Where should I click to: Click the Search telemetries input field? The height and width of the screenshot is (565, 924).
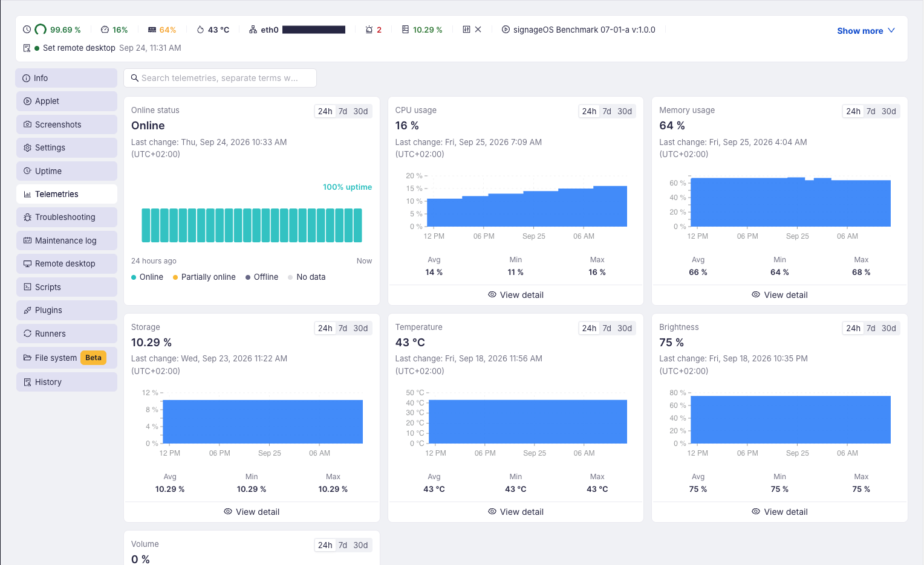coord(220,78)
